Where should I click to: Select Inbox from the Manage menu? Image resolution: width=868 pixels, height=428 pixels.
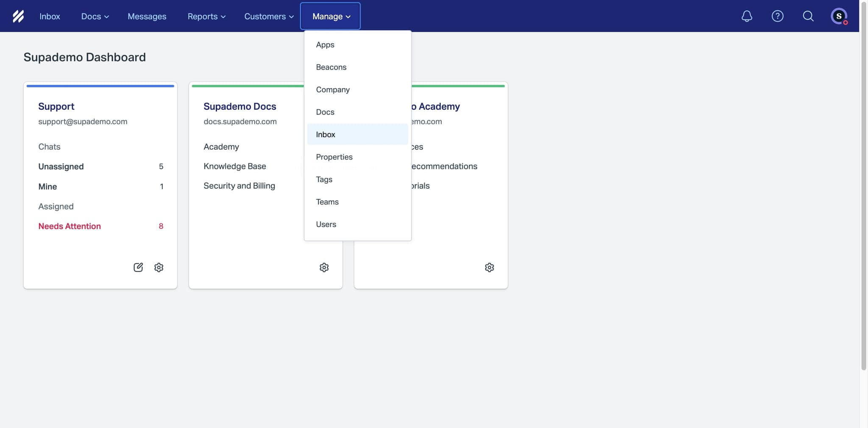point(325,134)
